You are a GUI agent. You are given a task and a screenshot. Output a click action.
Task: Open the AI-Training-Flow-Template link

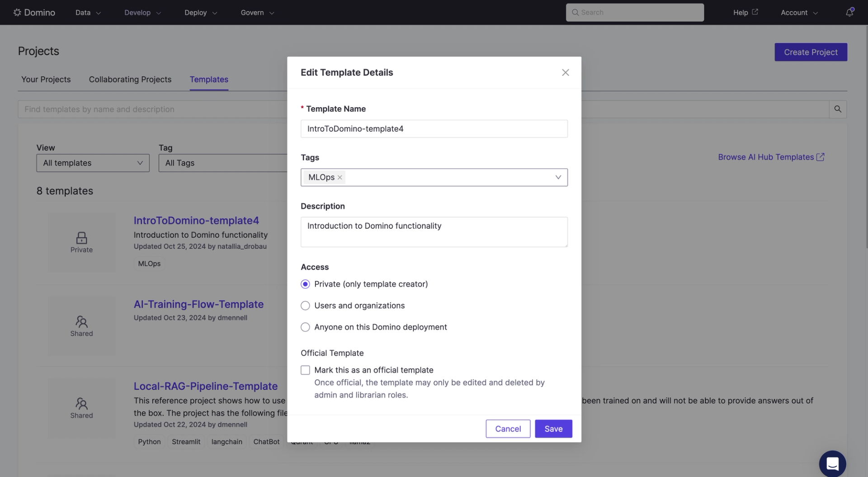coord(198,304)
